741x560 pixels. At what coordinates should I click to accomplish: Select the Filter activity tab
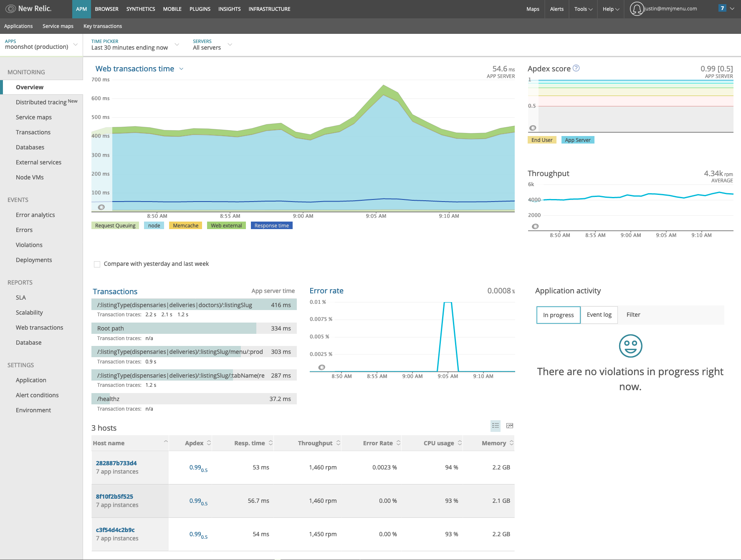tap(633, 315)
